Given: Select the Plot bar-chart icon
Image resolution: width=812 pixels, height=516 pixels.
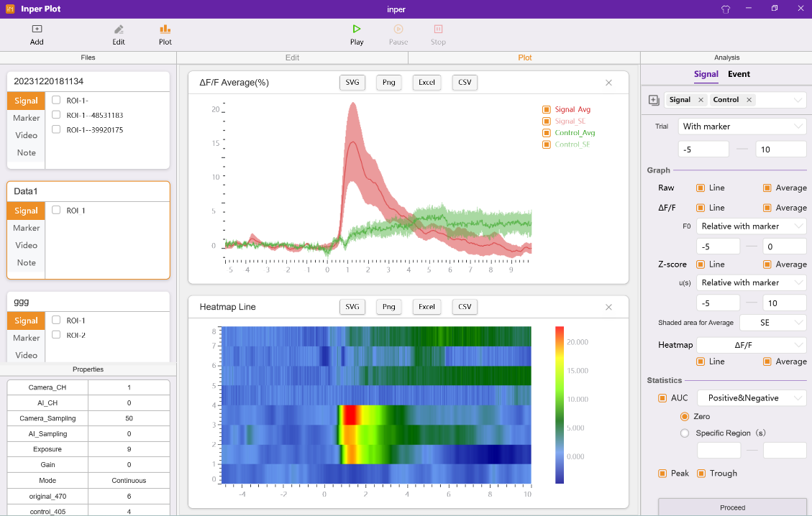Looking at the screenshot, I should [165, 29].
